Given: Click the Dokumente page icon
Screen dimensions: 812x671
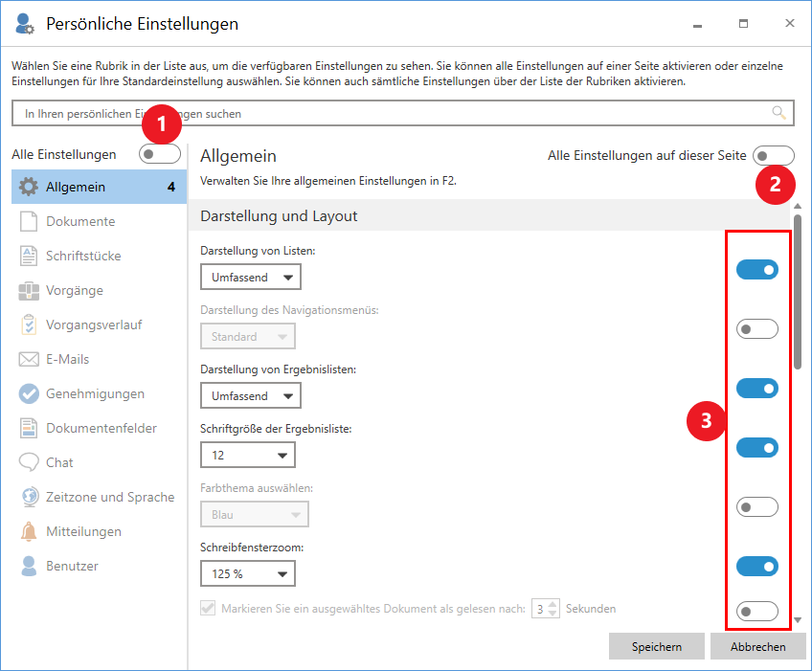Looking at the screenshot, I should pos(29,221).
